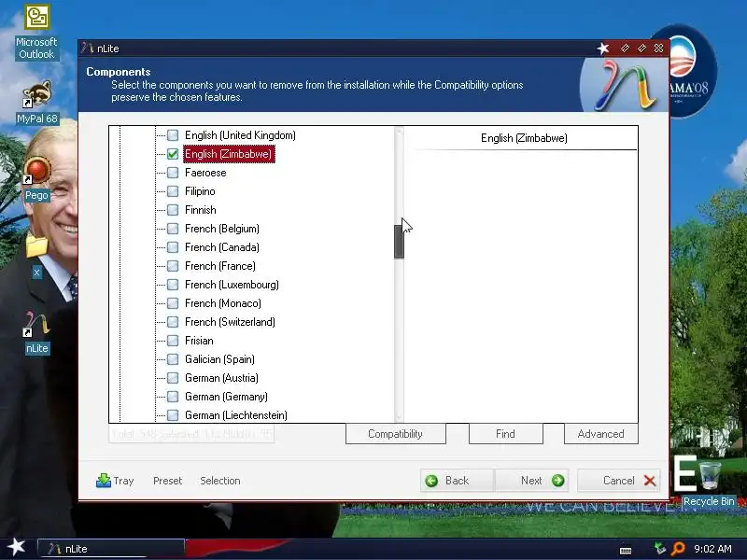This screenshot has width=747, height=560.
Task: Click the Cancel button
Action: tap(619, 481)
